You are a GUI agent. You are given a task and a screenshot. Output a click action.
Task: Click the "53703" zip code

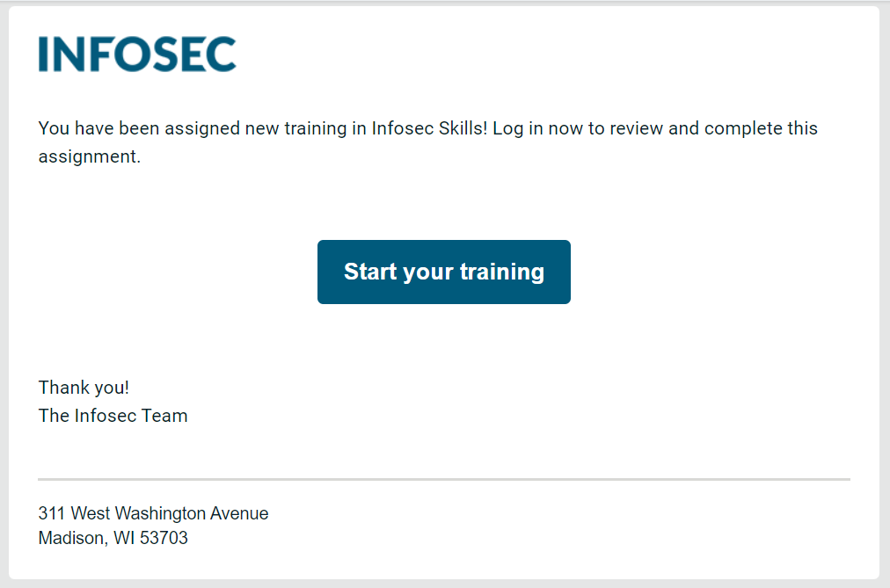pos(164,538)
